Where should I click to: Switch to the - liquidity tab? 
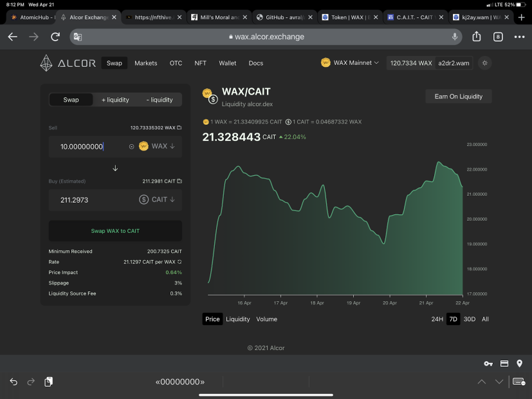click(x=160, y=100)
